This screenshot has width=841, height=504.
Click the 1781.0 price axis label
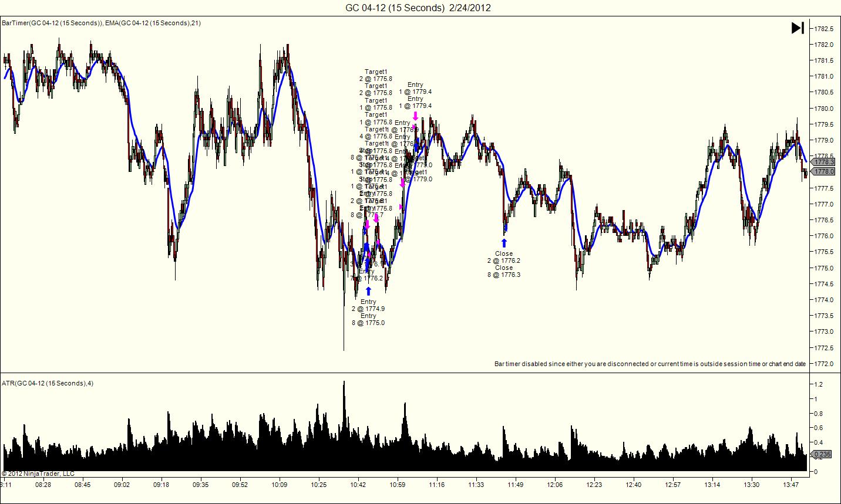(824, 76)
